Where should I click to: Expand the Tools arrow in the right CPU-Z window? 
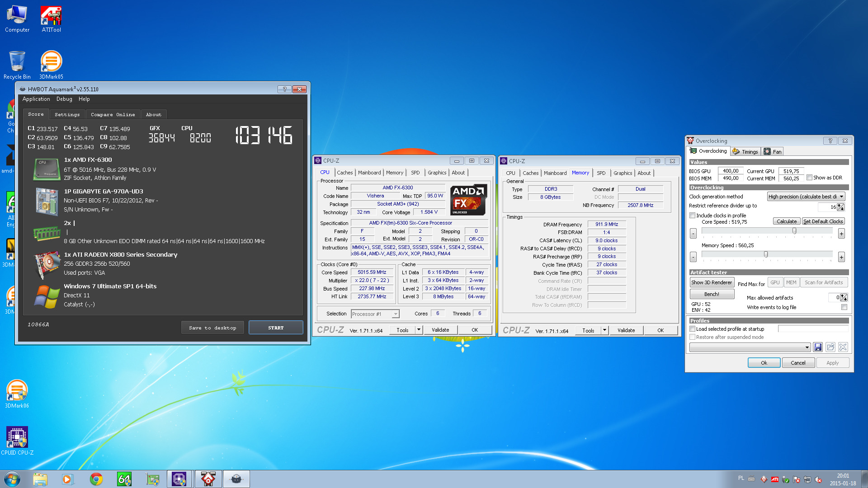tap(604, 330)
